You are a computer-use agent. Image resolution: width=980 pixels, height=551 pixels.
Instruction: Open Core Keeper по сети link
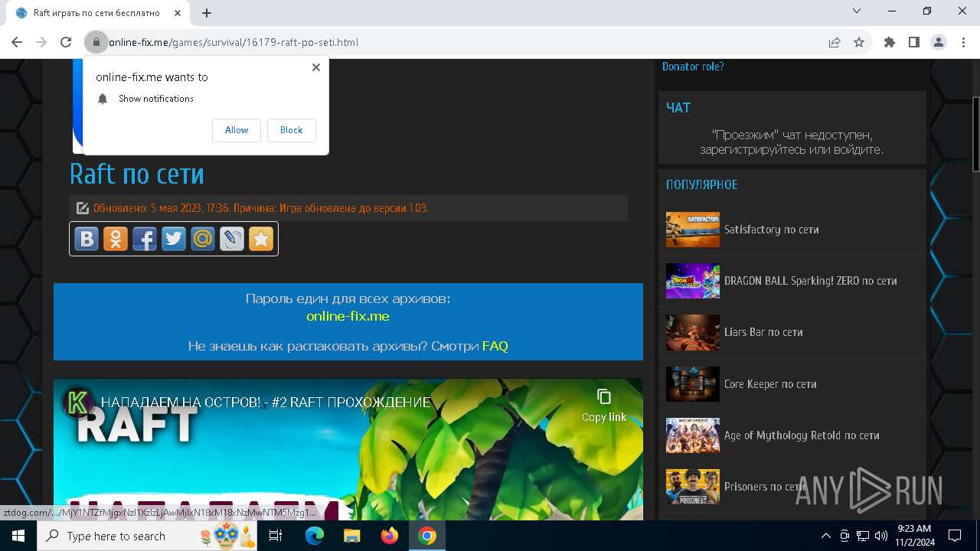click(770, 384)
